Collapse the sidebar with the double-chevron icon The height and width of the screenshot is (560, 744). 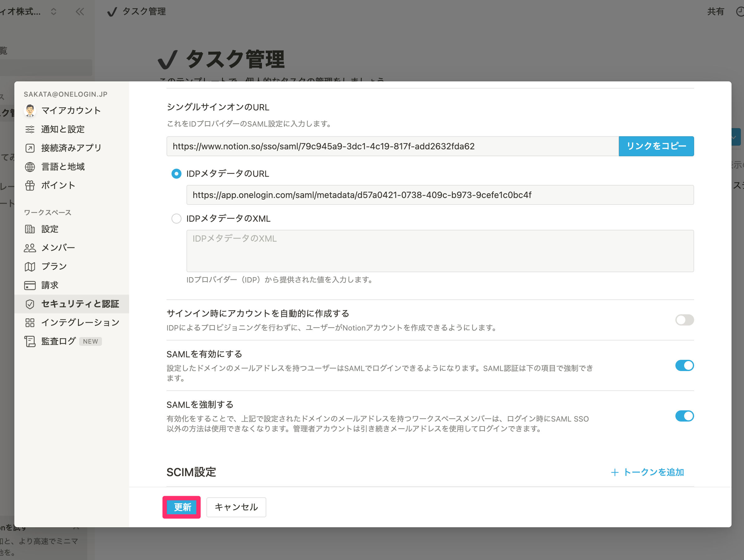[x=80, y=12]
